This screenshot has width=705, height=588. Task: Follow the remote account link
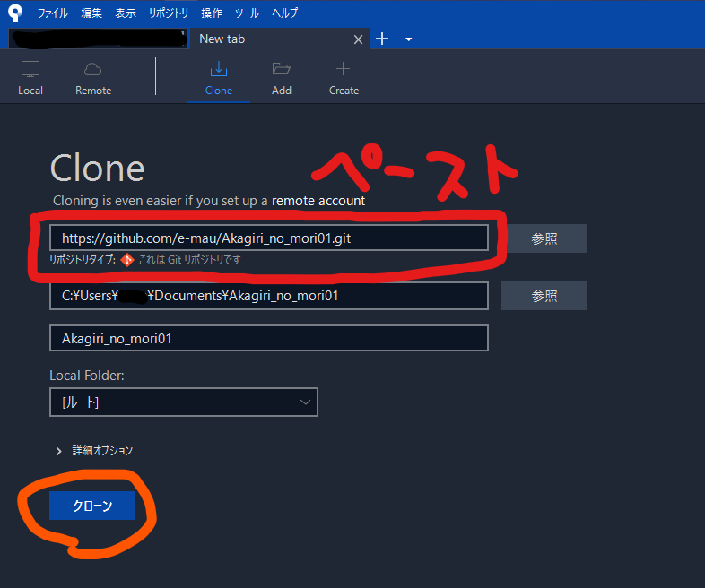pos(318,201)
